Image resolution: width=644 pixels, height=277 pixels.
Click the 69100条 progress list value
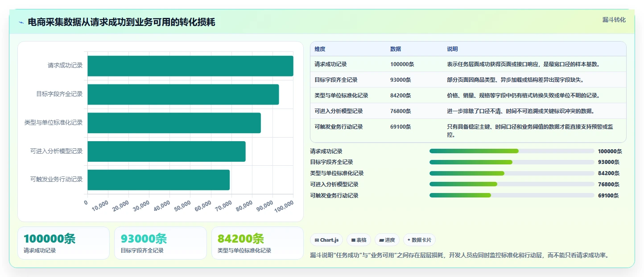[608, 196]
